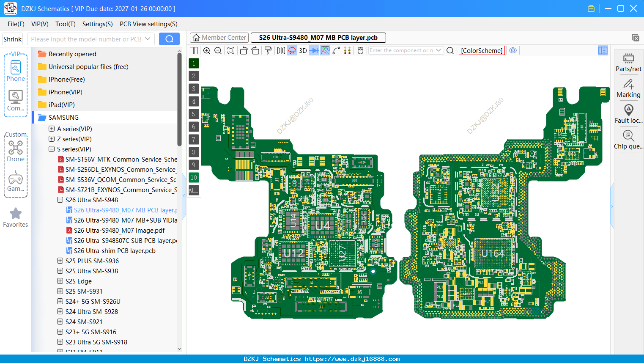Zoom in on the PCB view
Screen dimensions: 644x363
[207, 50]
